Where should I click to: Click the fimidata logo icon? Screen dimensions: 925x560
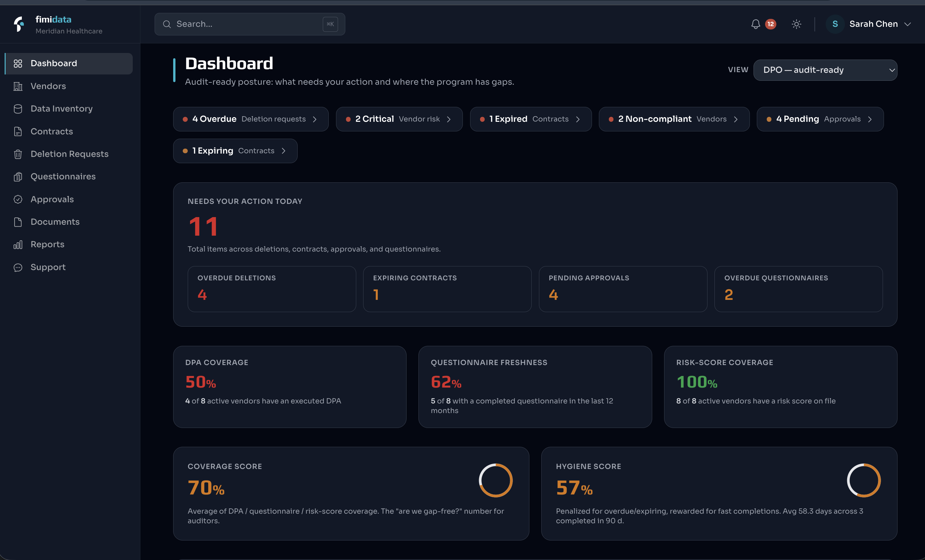pos(19,24)
